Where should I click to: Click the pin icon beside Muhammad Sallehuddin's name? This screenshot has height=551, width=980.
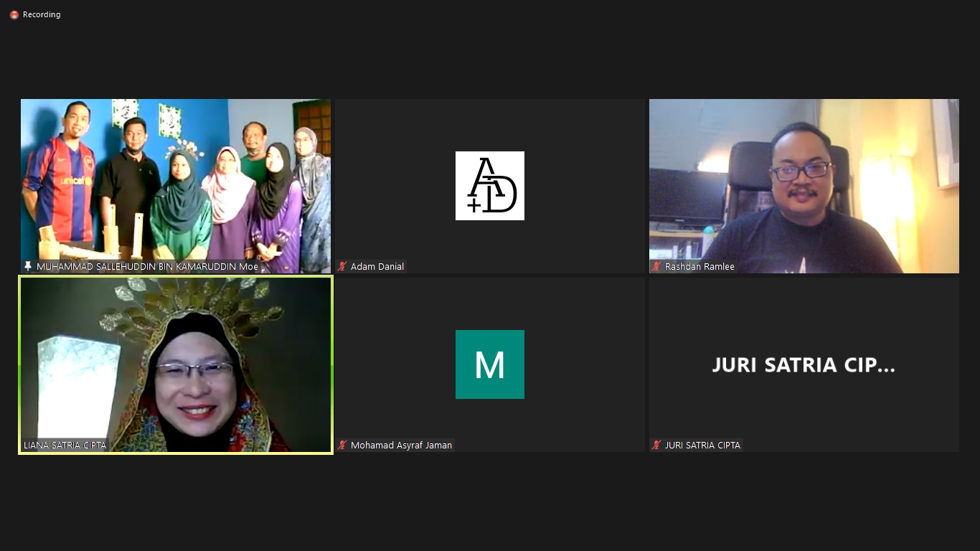click(x=28, y=266)
